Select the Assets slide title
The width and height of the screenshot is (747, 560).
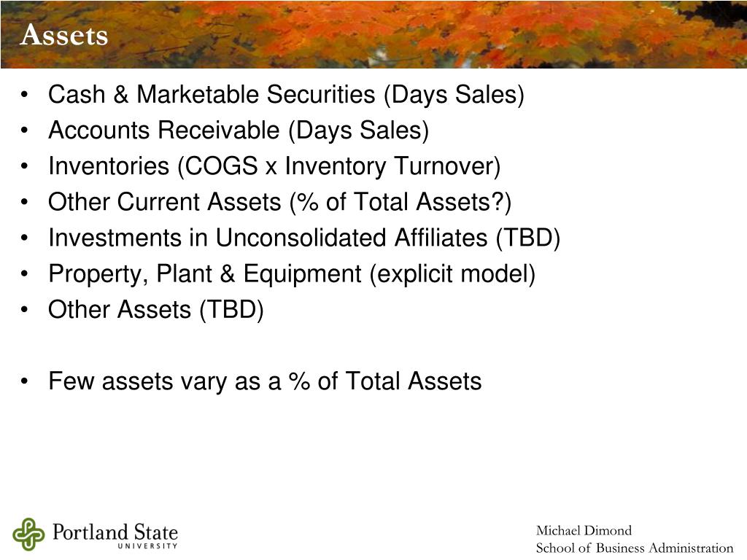click(x=64, y=35)
